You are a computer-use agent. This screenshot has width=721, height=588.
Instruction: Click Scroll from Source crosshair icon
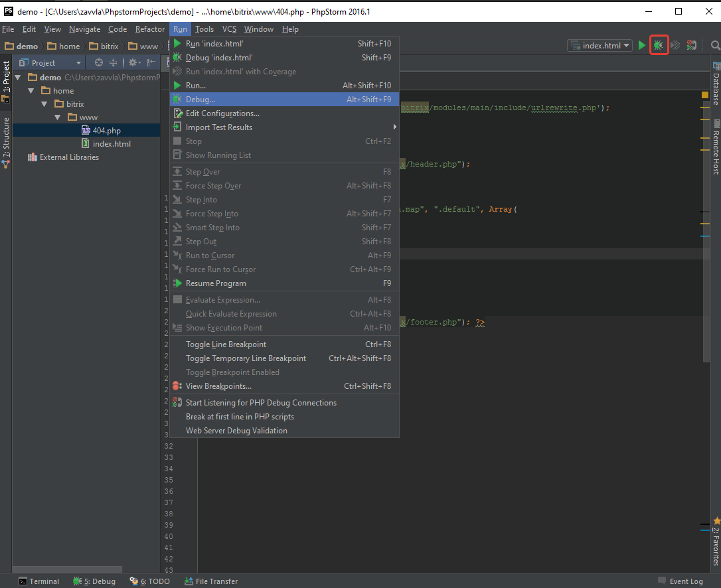click(99, 62)
